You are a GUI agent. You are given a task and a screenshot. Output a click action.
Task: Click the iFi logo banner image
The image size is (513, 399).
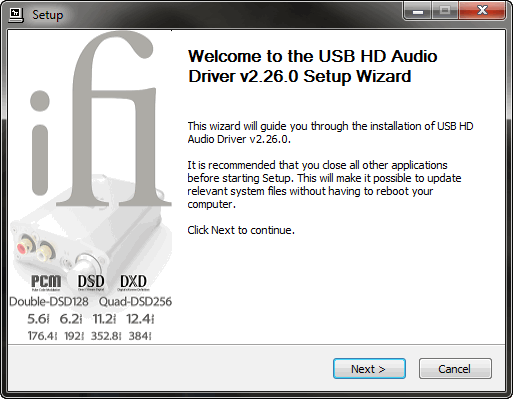point(90,187)
